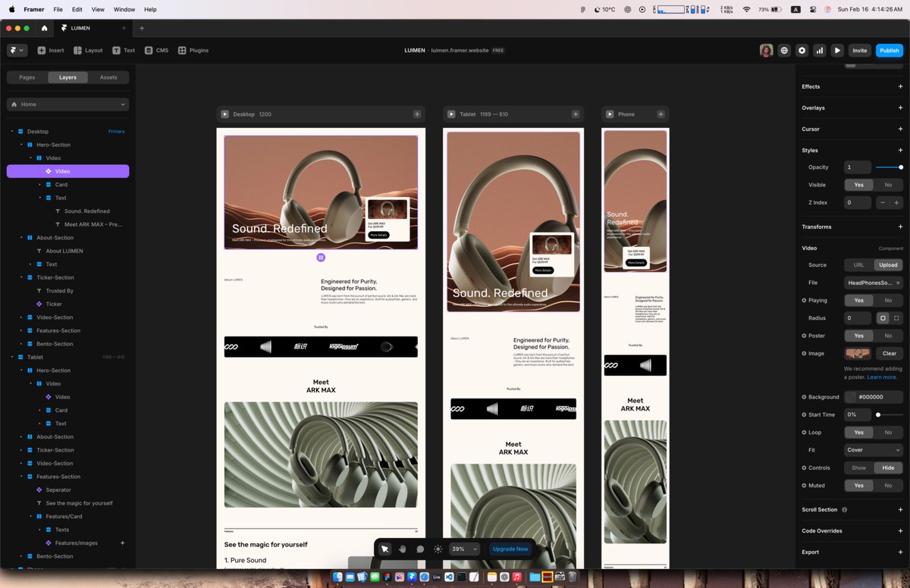Image resolution: width=910 pixels, height=588 pixels.
Task: Open the Home page dropdown
Action: tap(68, 105)
